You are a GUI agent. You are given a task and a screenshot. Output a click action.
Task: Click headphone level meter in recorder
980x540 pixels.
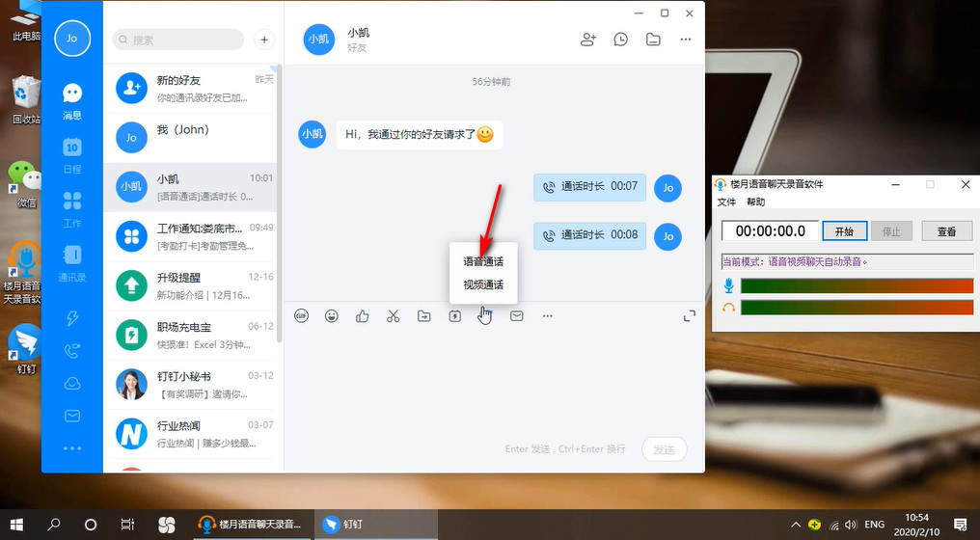pos(857,308)
